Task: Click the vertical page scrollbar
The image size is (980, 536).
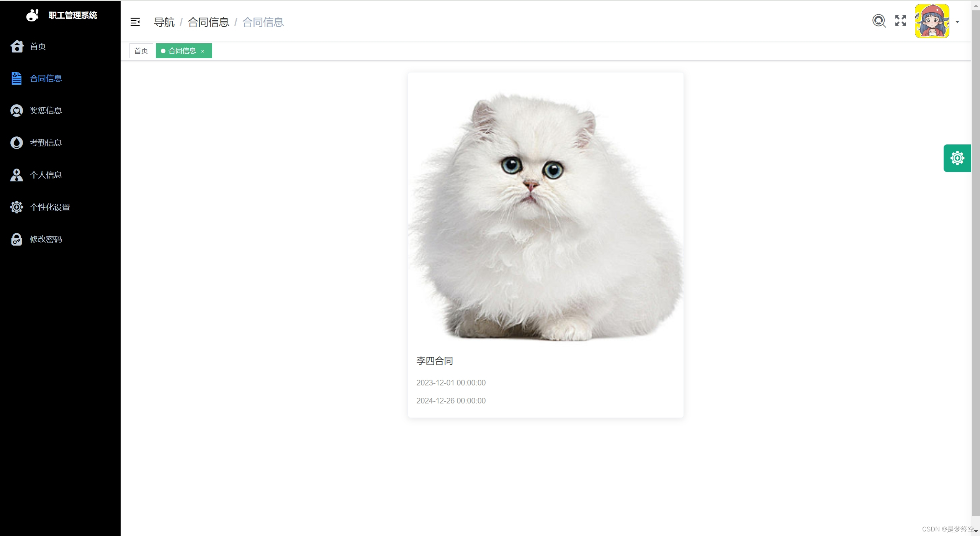Action: point(975,264)
